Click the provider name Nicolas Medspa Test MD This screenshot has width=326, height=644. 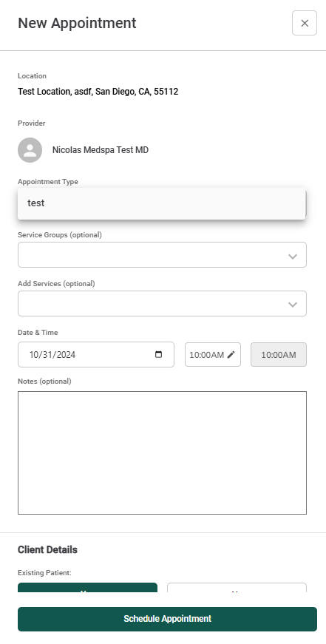[x=101, y=150]
